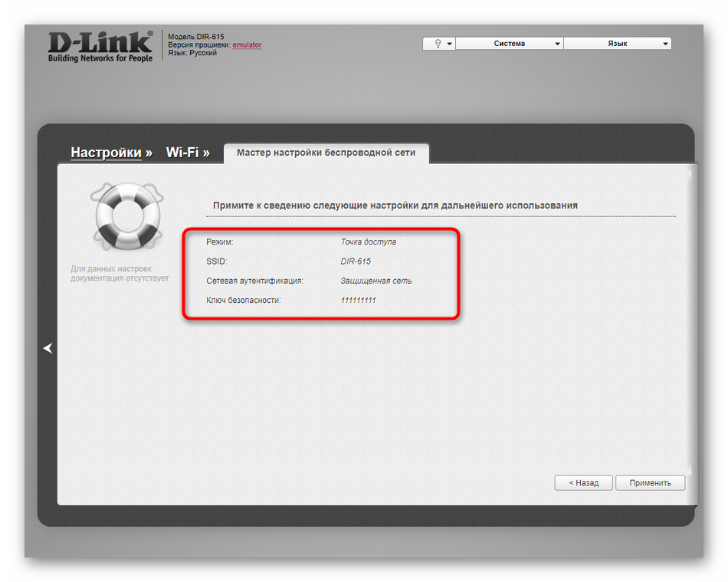Viewport: 728px width, 582px height.
Task: Click the lightbulb notifications icon
Action: pos(438,44)
